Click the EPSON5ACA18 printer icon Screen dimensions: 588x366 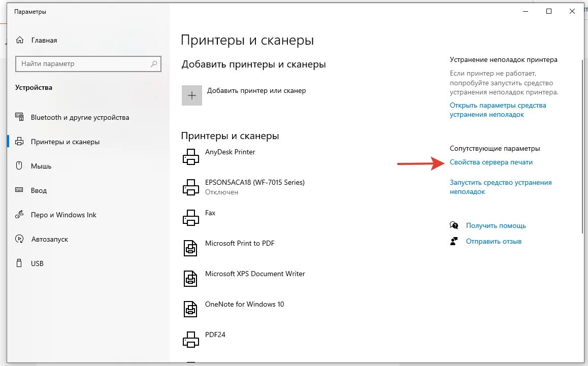tap(190, 187)
